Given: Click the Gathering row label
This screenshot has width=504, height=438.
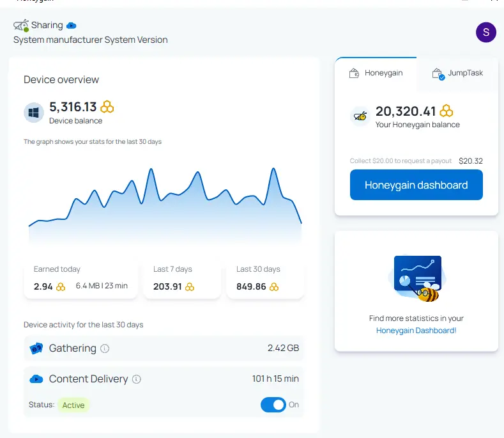Looking at the screenshot, I should click(x=73, y=348).
